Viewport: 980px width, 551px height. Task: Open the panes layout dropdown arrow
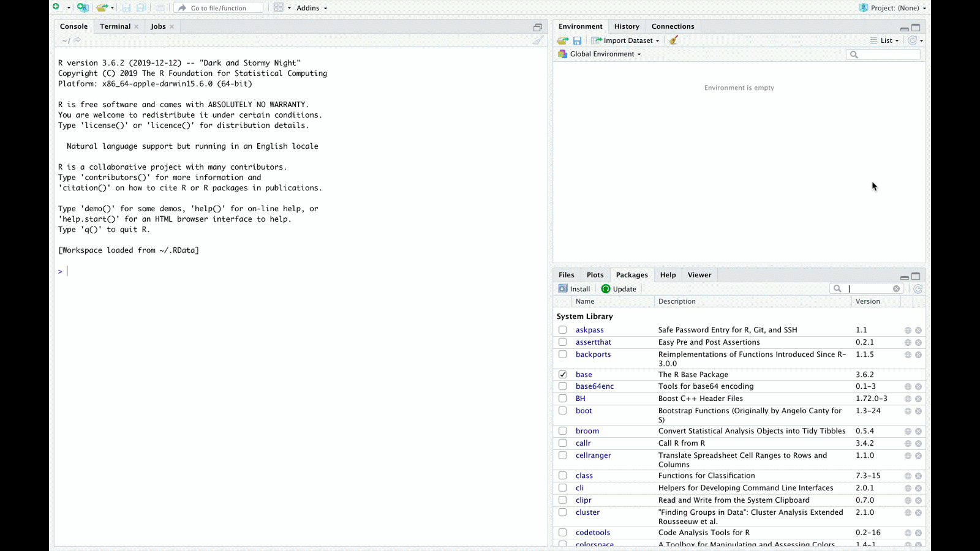pyautogui.click(x=290, y=8)
